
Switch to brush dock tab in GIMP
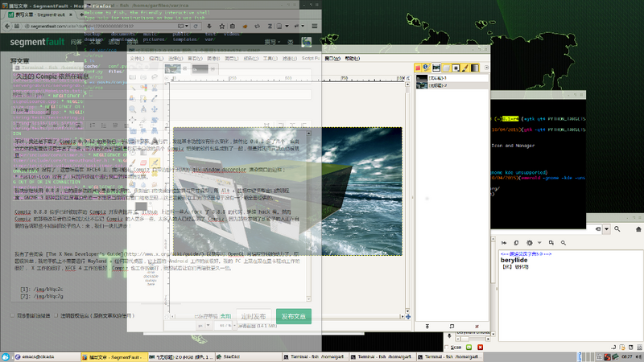pyautogui.click(x=465, y=68)
